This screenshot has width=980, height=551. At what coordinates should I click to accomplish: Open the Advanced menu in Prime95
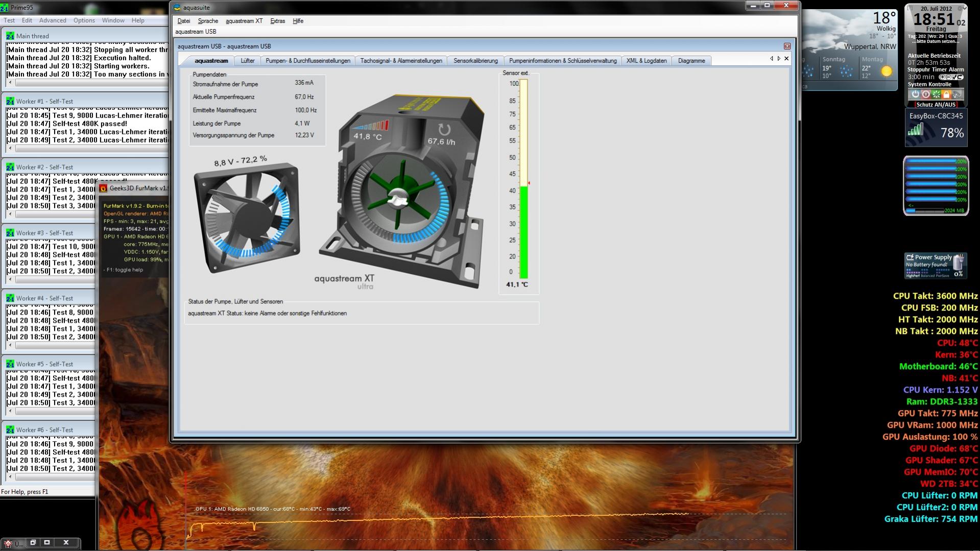coord(53,20)
